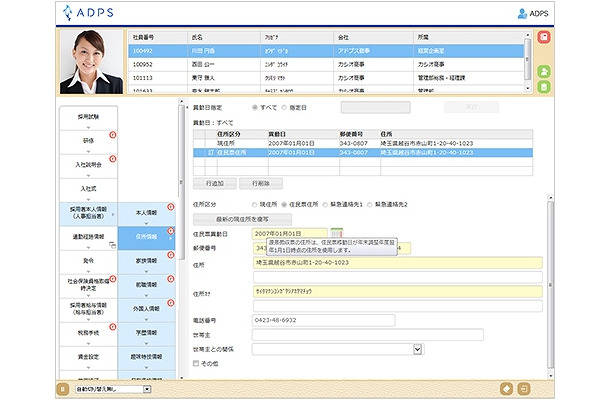Open the 入社式 menu item
The width and height of the screenshot is (610, 400).
(88, 190)
